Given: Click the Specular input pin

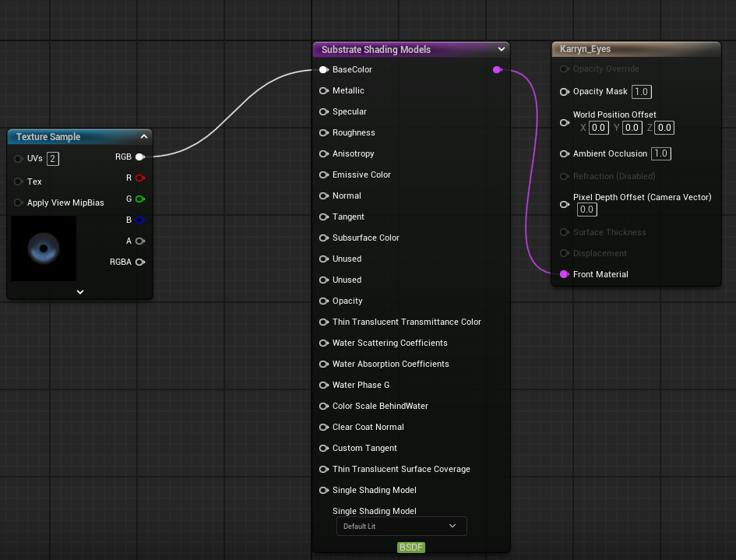Looking at the screenshot, I should [323, 111].
